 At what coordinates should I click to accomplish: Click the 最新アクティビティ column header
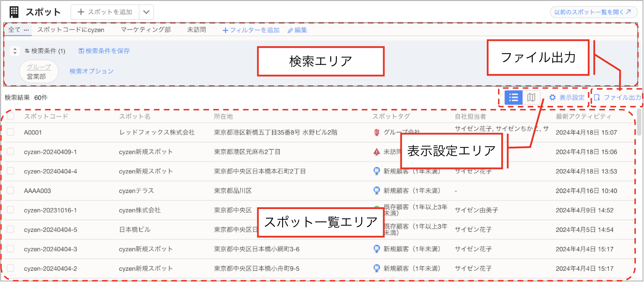point(584,116)
